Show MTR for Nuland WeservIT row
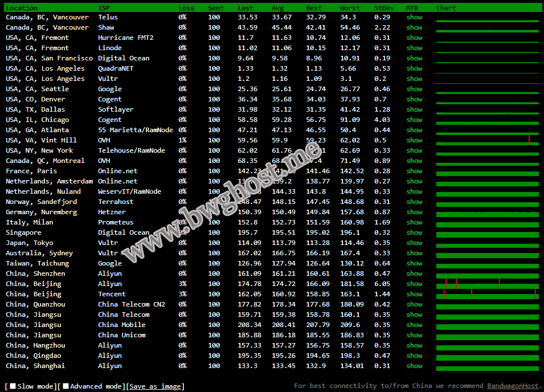Screen dimensions: 544x392 point(414,191)
